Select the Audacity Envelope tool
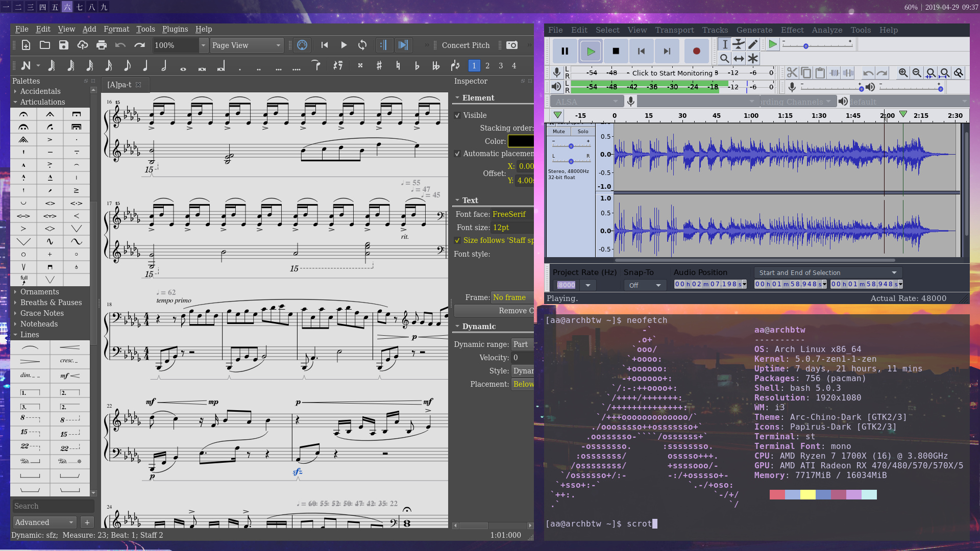Viewport: 980px width, 551px height. (x=739, y=44)
